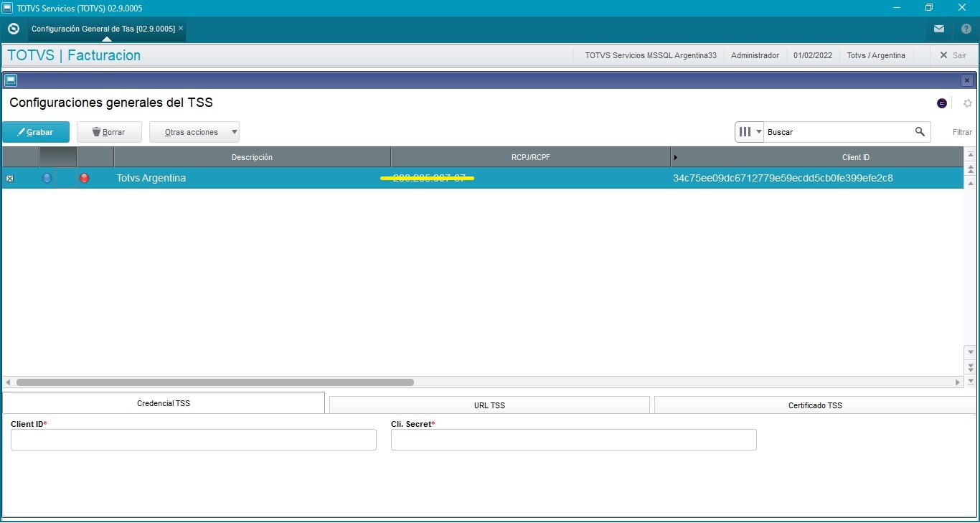The width and height of the screenshot is (980, 523).
Task: Switch to the Certificado TSS tab
Action: click(815, 405)
